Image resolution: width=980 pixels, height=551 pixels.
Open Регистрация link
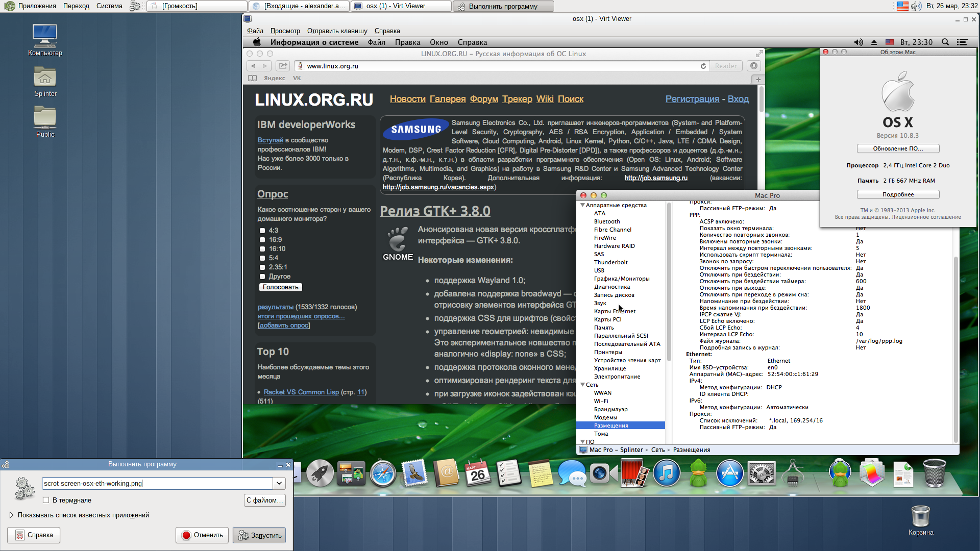pos(692,99)
